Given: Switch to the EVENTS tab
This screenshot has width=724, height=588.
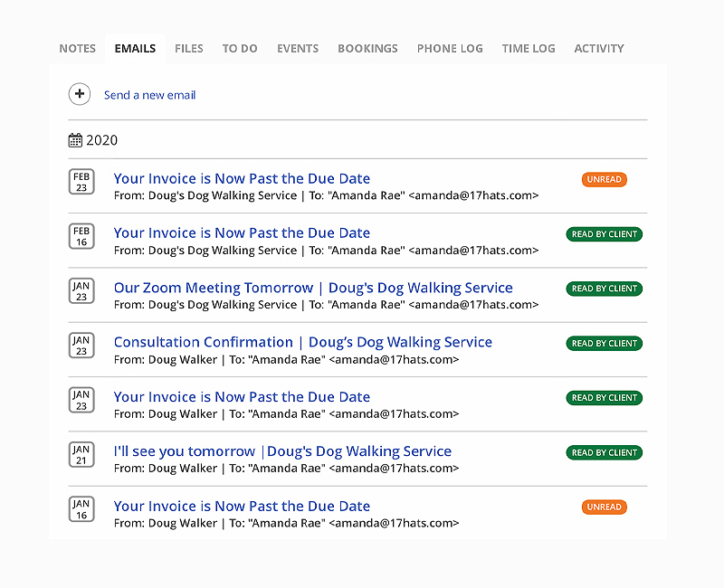Looking at the screenshot, I should click(x=298, y=48).
